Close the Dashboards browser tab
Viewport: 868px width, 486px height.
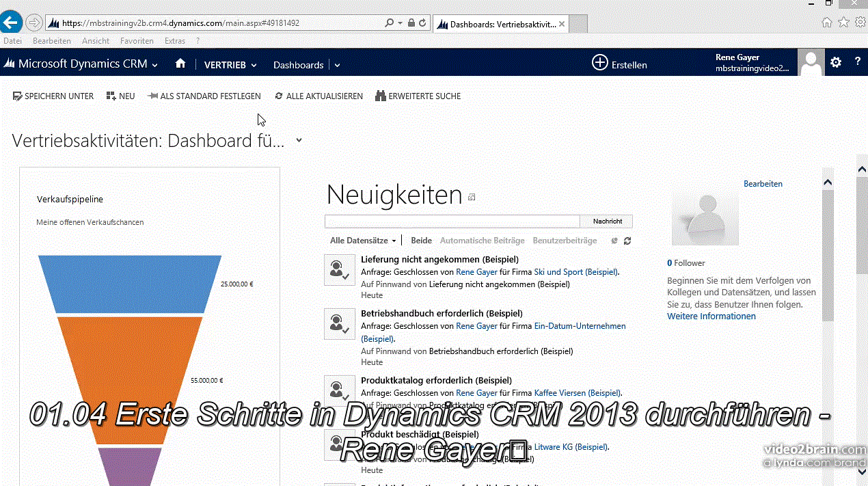tap(562, 24)
